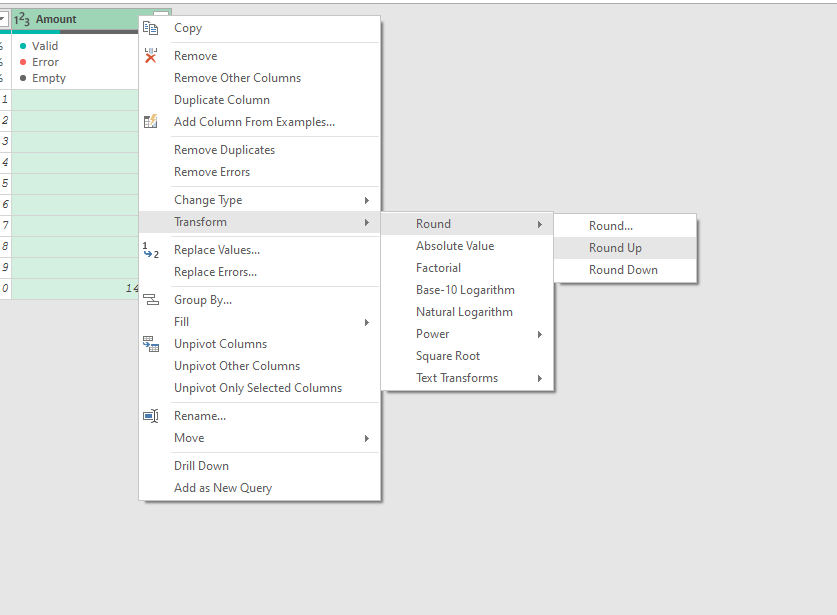This screenshot has height=615, width=837.
Task: Expand the Power submenu arrow
Action: [540, 334]
